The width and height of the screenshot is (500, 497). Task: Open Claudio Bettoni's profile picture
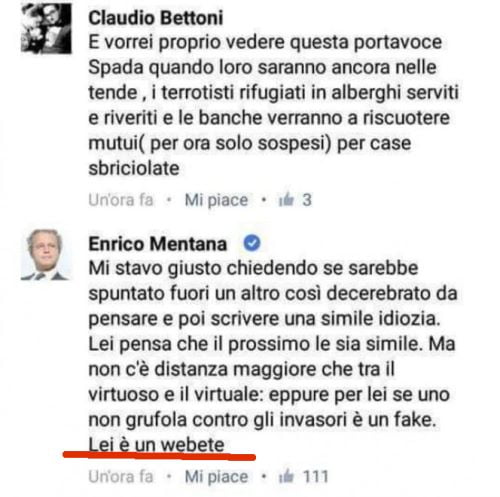46,28
